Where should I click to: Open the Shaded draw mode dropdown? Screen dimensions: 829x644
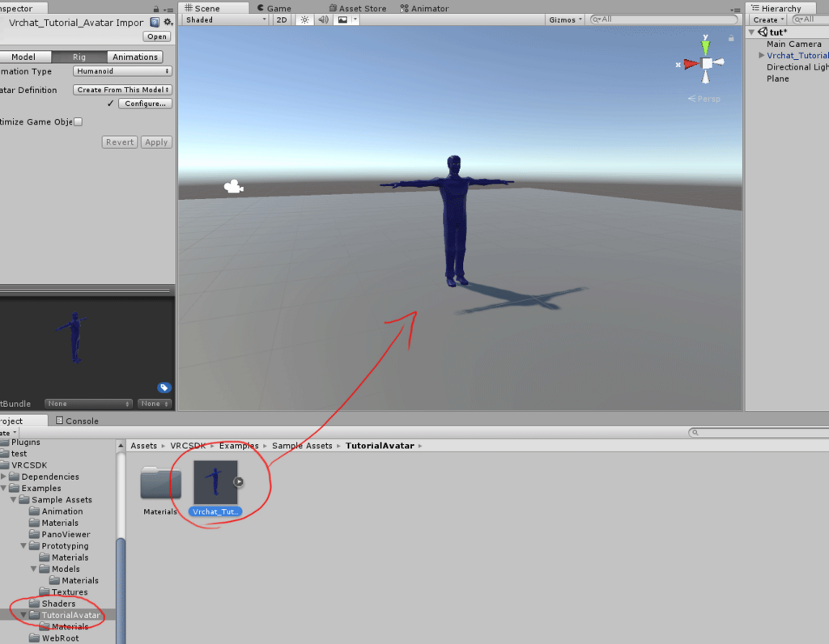click(226, 19)
